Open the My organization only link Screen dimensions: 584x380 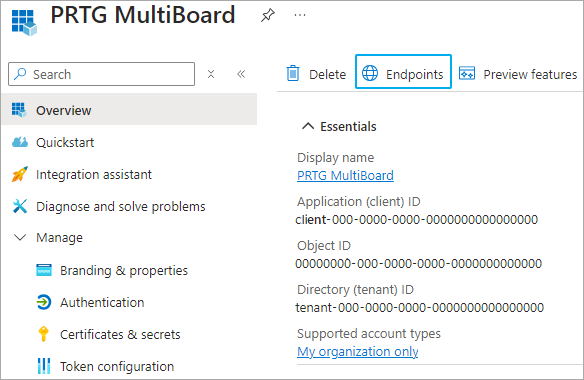click(358, 351)
